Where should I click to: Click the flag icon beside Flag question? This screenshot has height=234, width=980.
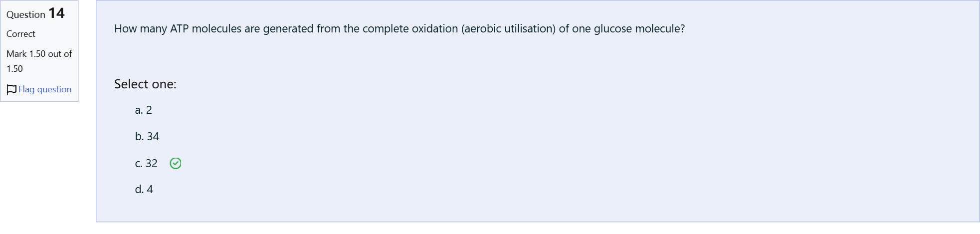(11, 90)
